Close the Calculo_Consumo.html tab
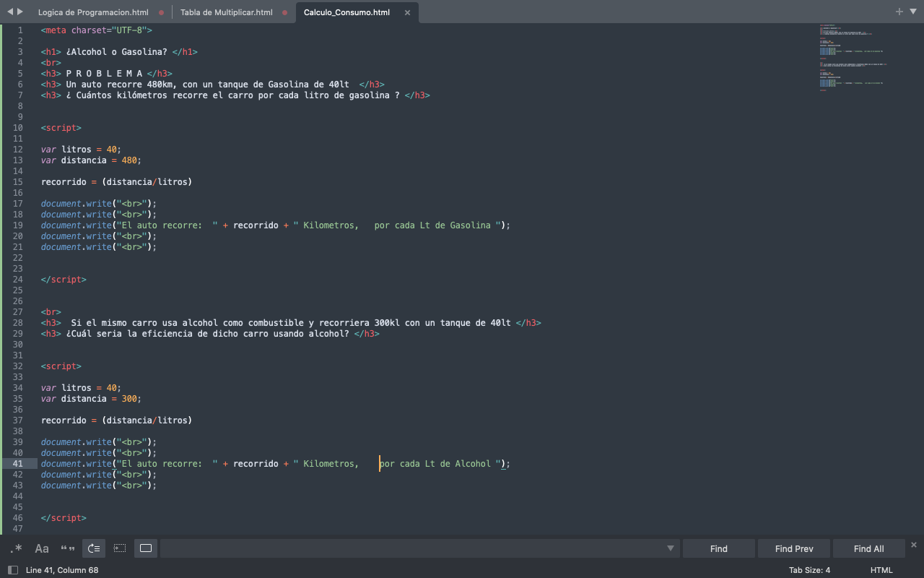924x578 pixels. 407,12
